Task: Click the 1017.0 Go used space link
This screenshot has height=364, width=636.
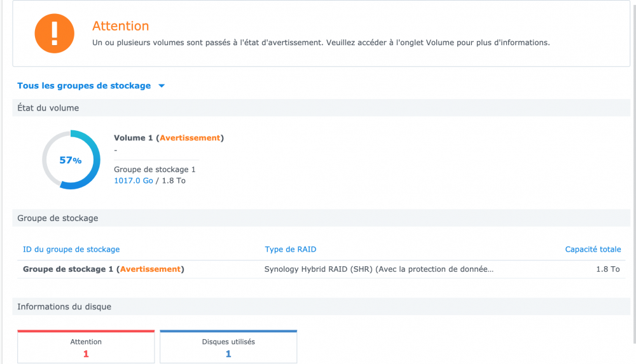Action: [133, 180]
